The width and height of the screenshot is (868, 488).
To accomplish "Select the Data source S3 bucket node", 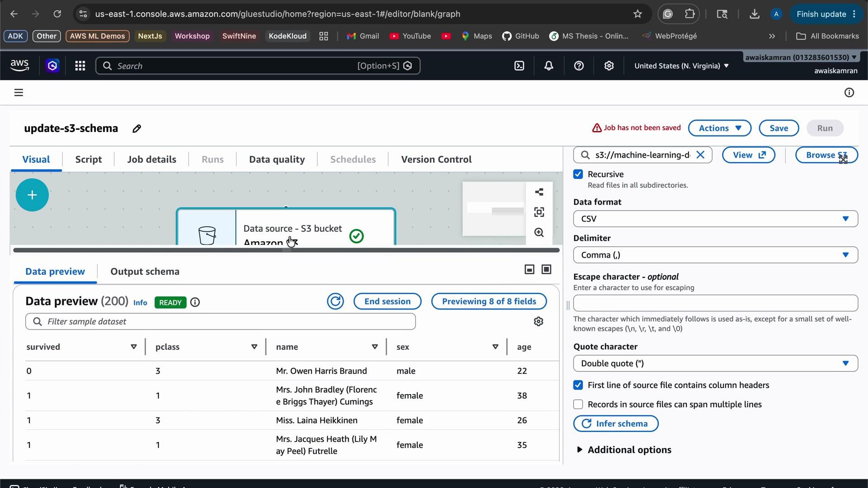I will pos(286,227).
